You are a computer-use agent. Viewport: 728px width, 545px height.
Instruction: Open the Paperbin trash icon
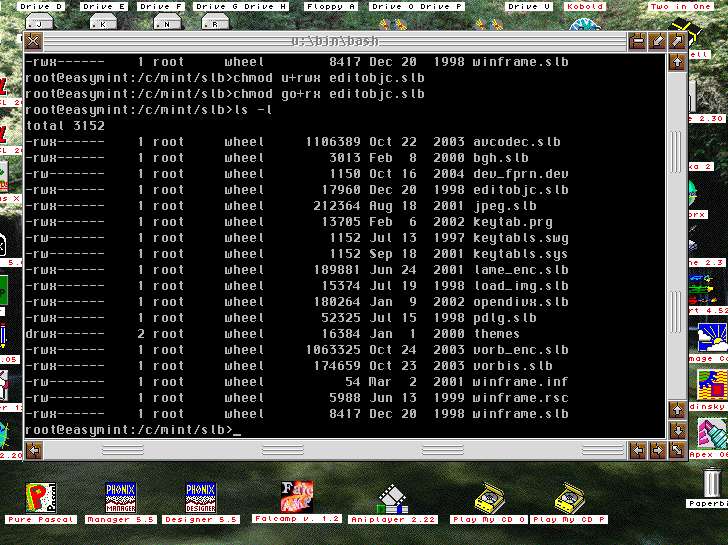(x=711, y=486)
